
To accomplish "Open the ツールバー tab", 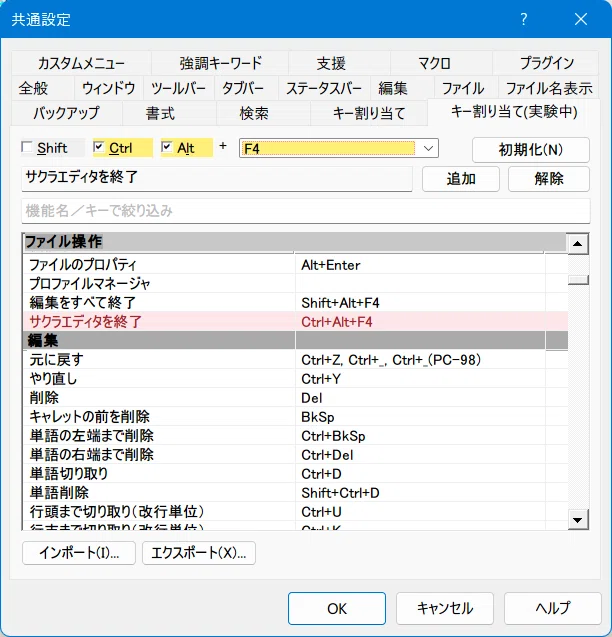I will (178, 88).
